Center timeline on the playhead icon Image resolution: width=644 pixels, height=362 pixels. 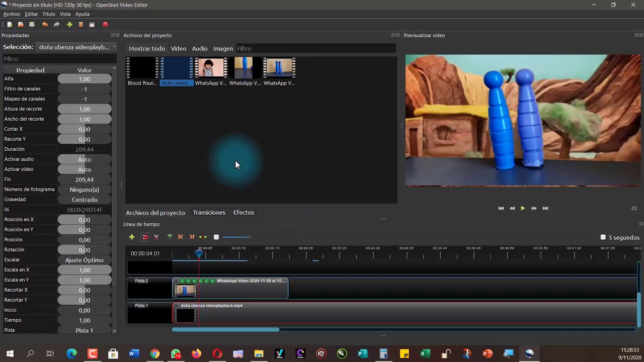203,237
